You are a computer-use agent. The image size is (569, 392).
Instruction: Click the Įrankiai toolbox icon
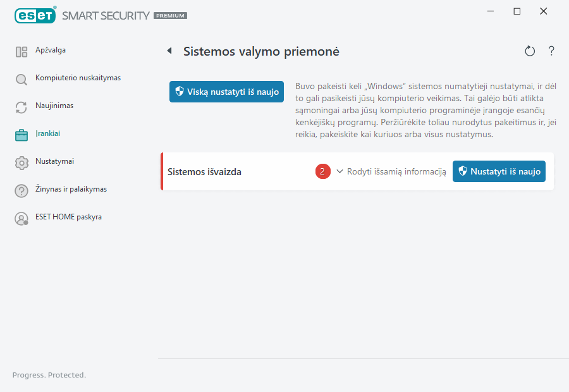[x=21, y=135]
